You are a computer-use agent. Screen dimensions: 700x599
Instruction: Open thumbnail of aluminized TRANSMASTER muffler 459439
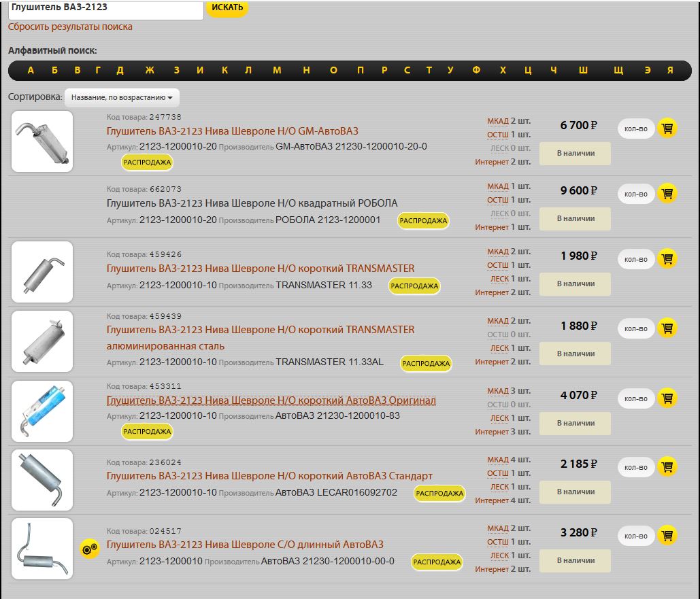coord(42,341)
